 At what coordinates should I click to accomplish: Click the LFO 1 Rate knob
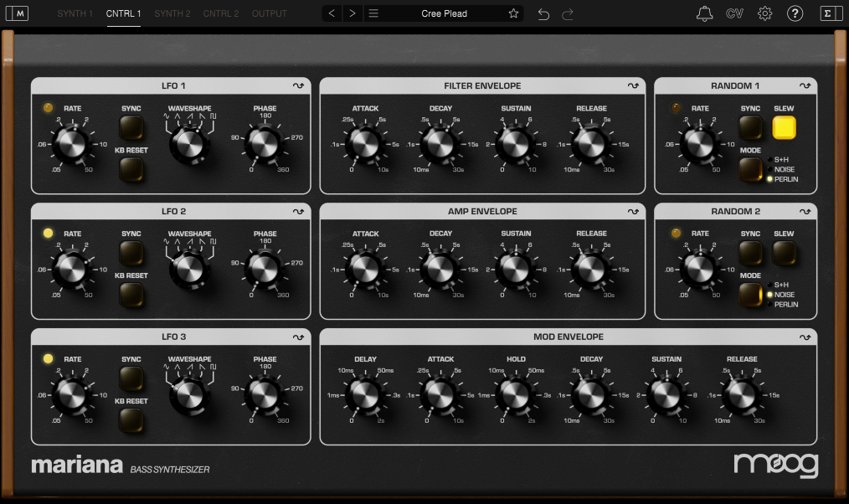pos(72,144)
